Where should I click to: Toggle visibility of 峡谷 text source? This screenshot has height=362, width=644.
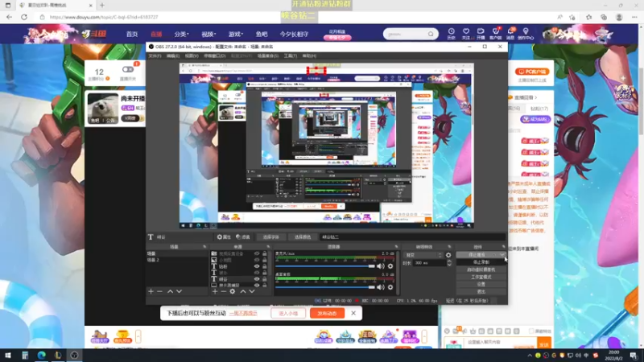pyautogui.click(x=257, y=279)
